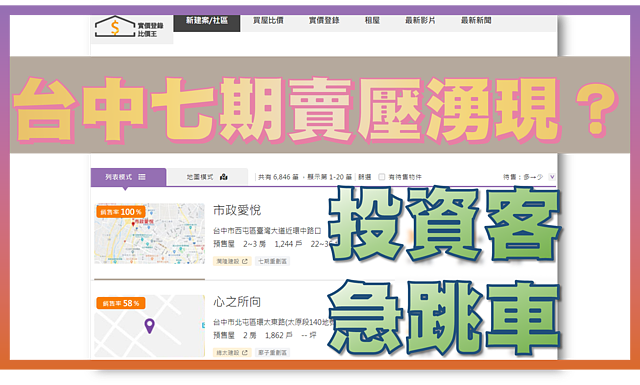Viewport: 640px width, 385px height.
Task: Click purple map pin in 心之所向 thumbnail
Action: pyautogui.click(x=150, y=326)
